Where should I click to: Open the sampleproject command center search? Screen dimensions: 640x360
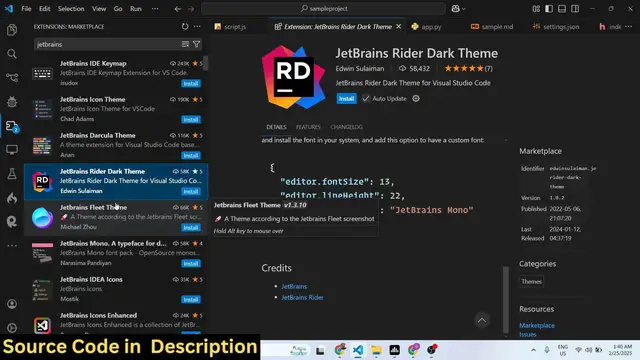click(x=323, y=9)
